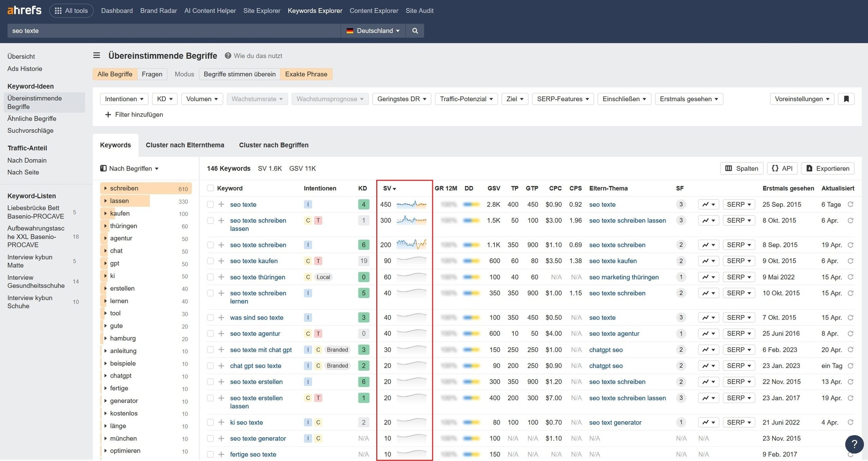Open 'seo texte schreiben lassen' keyword link
868x461 pixels.
(258, 224)
